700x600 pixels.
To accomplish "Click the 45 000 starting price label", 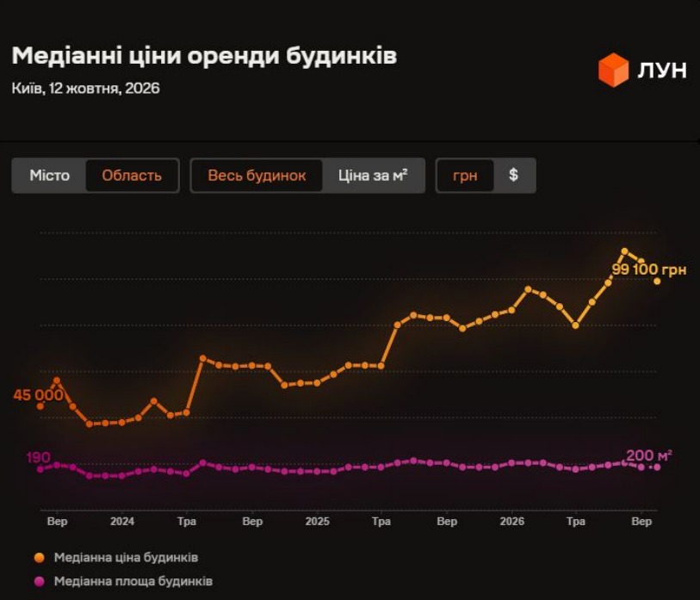I will (38, 394).
